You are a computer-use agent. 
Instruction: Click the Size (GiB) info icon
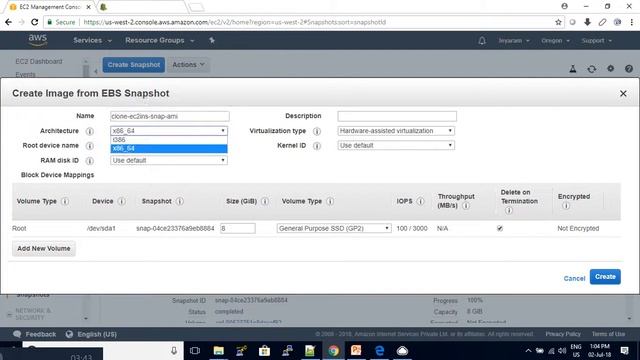tap(265, 201)
